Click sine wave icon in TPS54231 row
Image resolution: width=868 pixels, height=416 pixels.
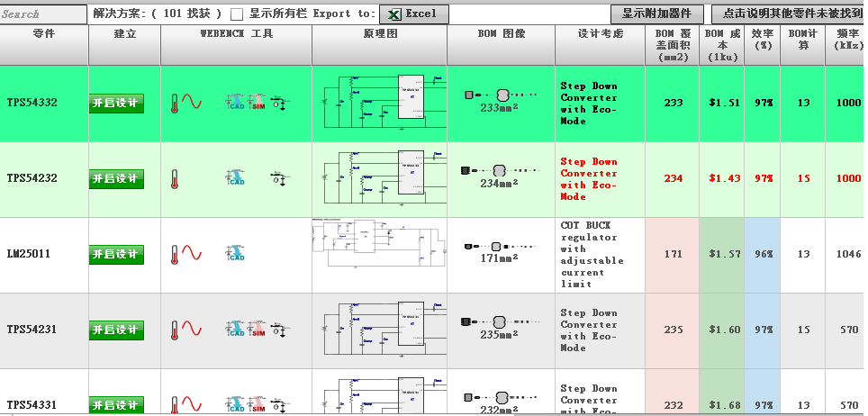pos(192,329)
